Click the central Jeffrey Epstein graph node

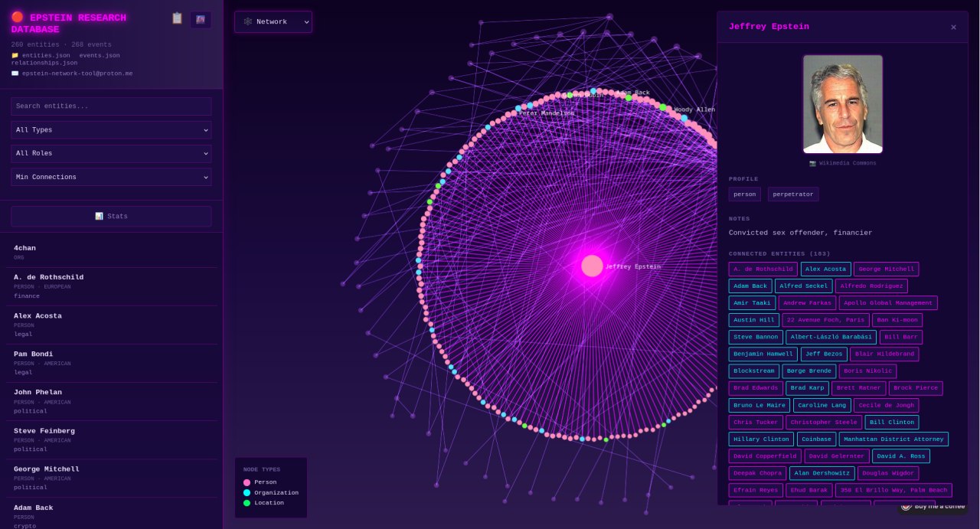point(592,266)
